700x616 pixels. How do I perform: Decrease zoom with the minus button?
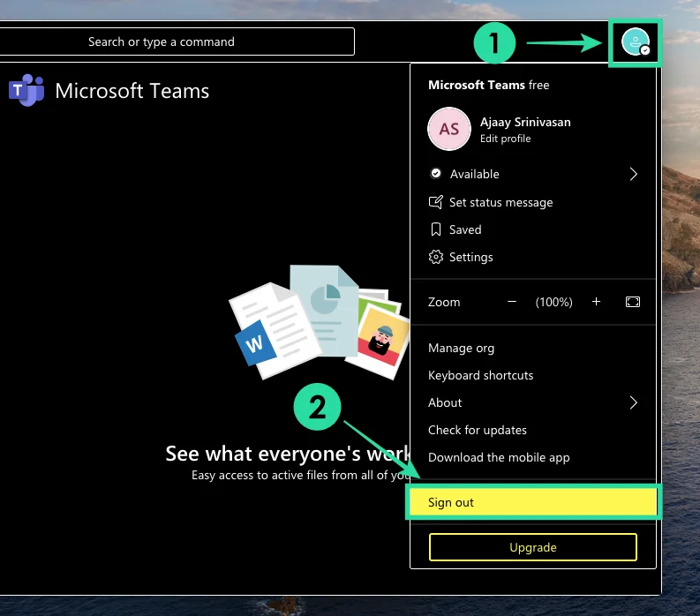coord(512,302)
